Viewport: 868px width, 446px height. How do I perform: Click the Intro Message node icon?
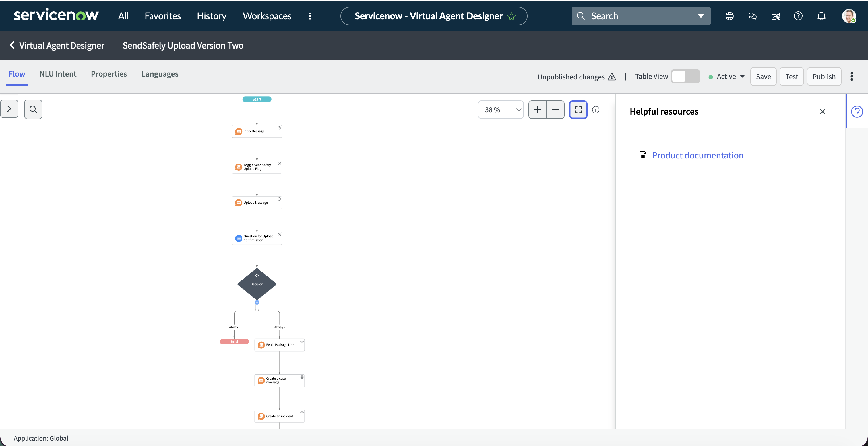[239, 131]
